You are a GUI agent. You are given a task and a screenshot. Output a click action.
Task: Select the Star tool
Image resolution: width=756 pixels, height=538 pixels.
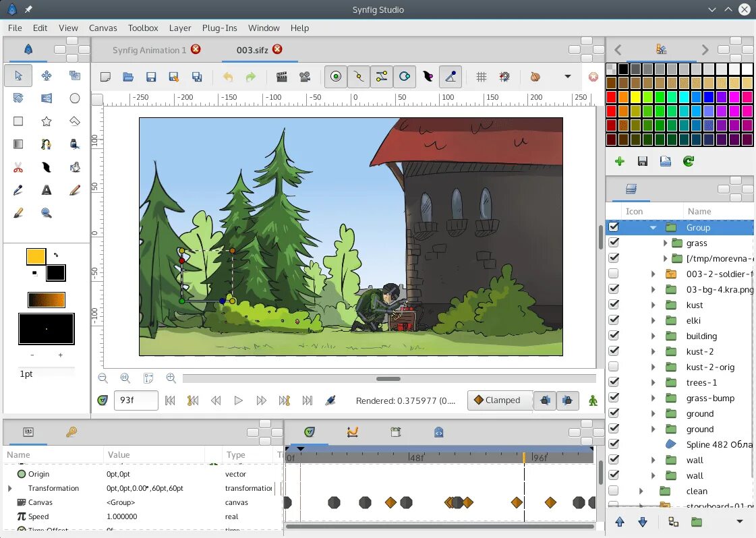(x=47, y=121)
